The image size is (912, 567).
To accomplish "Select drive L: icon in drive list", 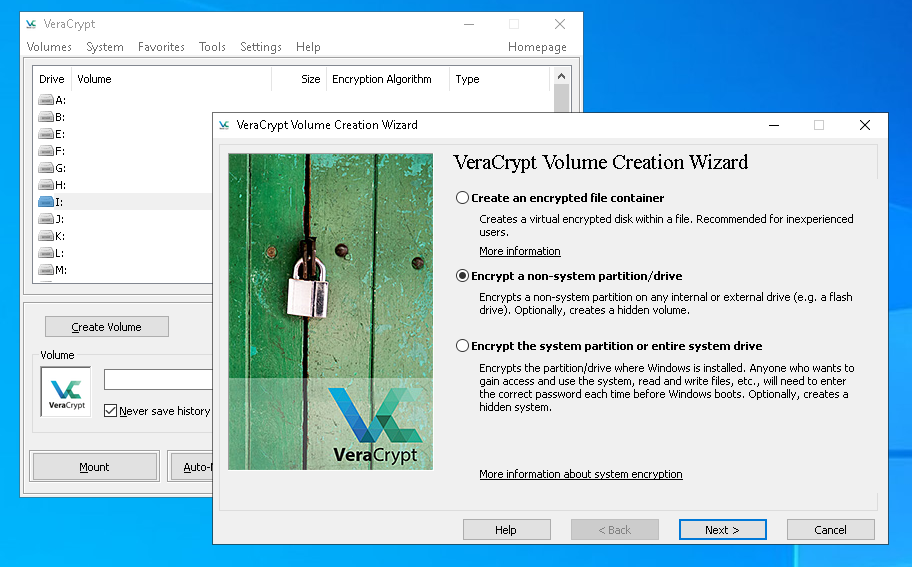I will tap(46, 253).
